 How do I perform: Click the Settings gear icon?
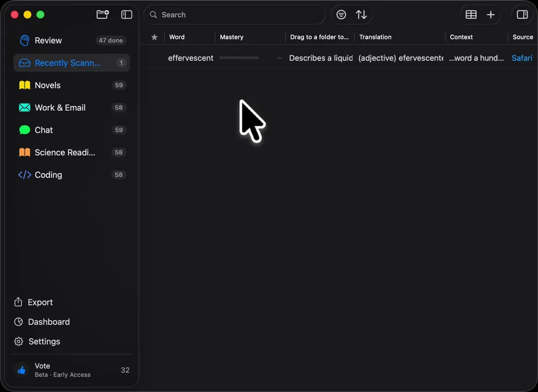coord(18,342)
